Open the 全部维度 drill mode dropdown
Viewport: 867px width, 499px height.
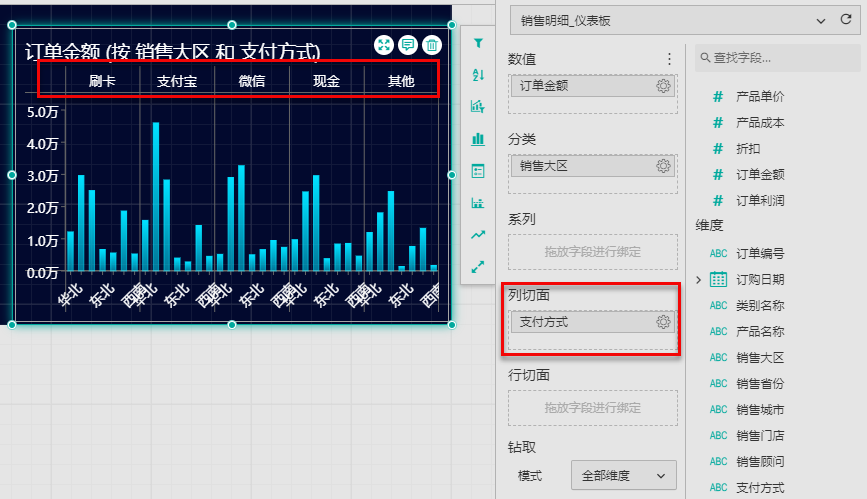pos(623,475)
